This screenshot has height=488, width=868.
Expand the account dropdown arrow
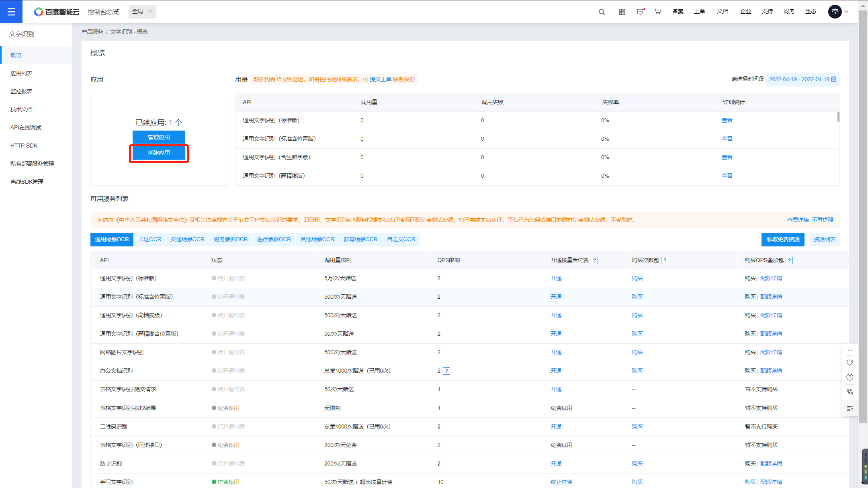[x=846, y=12]
